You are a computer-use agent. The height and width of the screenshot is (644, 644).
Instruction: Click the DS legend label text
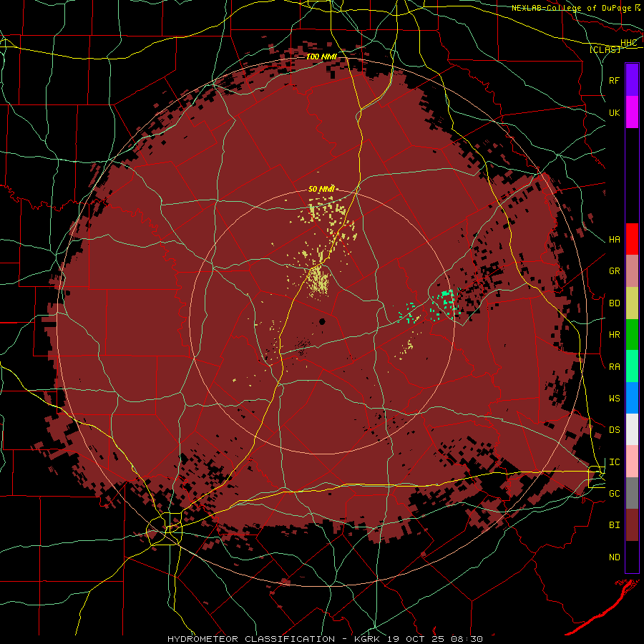tap(614, 430)
